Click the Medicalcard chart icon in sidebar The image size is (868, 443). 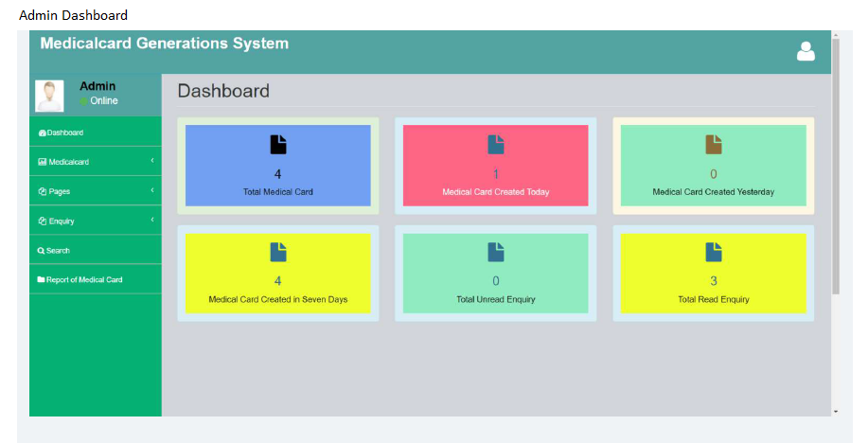point(42,162)
